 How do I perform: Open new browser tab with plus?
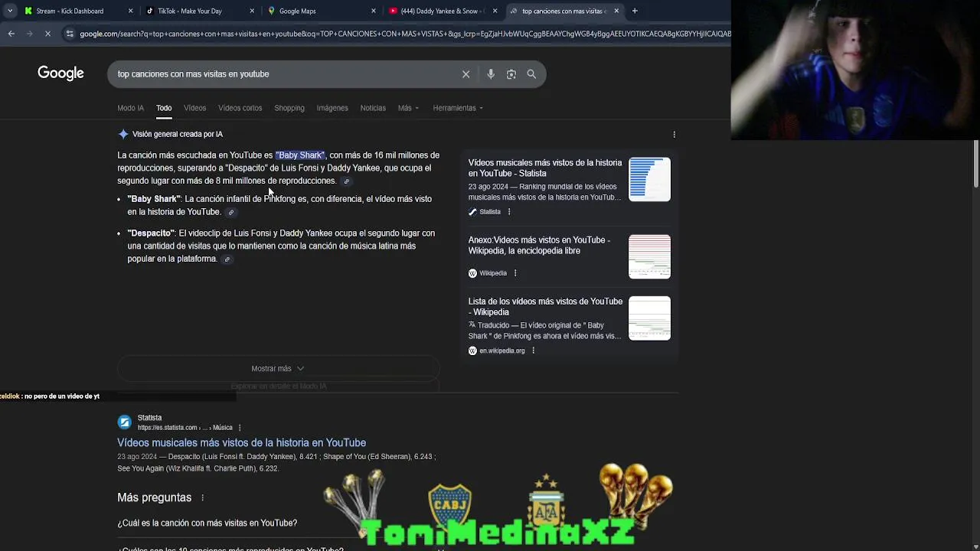[635, 11]
